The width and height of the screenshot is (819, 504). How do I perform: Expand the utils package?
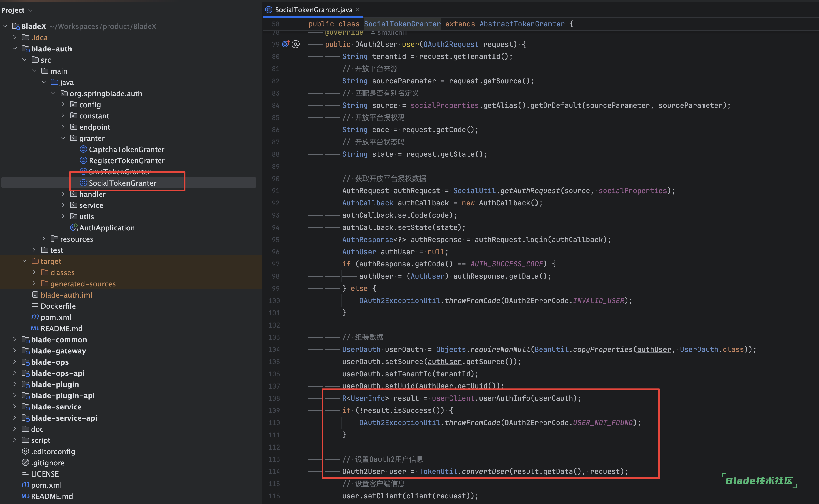[63, 216]
